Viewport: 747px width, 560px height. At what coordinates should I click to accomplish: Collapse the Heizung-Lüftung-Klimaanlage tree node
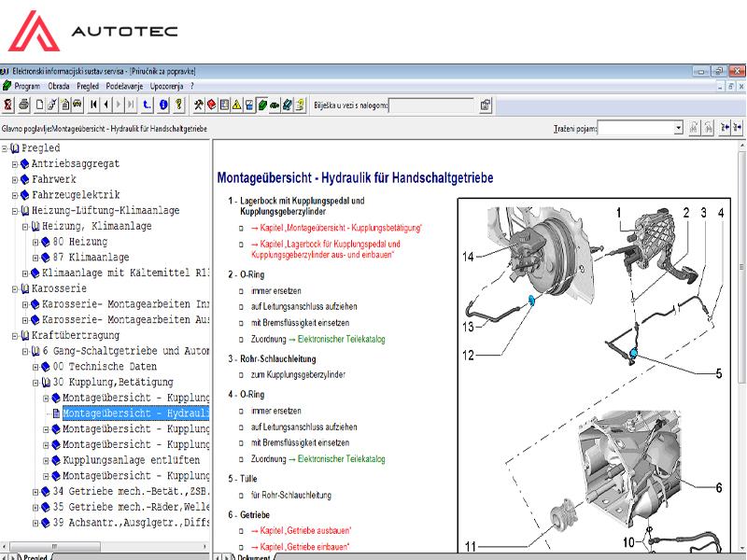click(x=15, y=211)
